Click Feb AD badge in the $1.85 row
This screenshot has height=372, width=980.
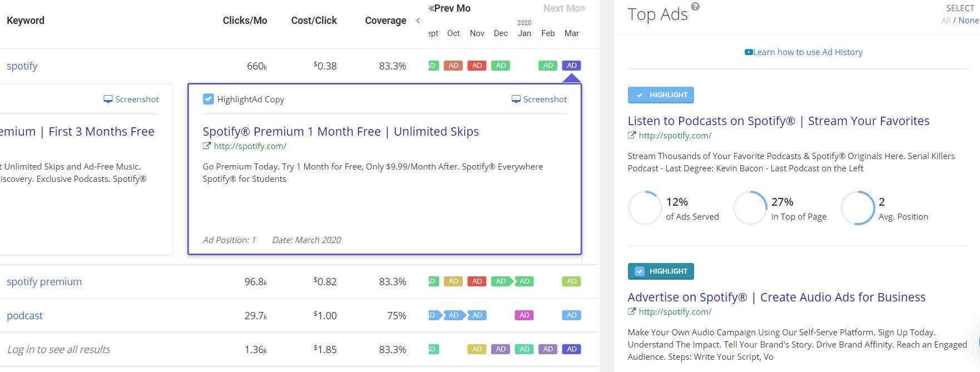548,349
